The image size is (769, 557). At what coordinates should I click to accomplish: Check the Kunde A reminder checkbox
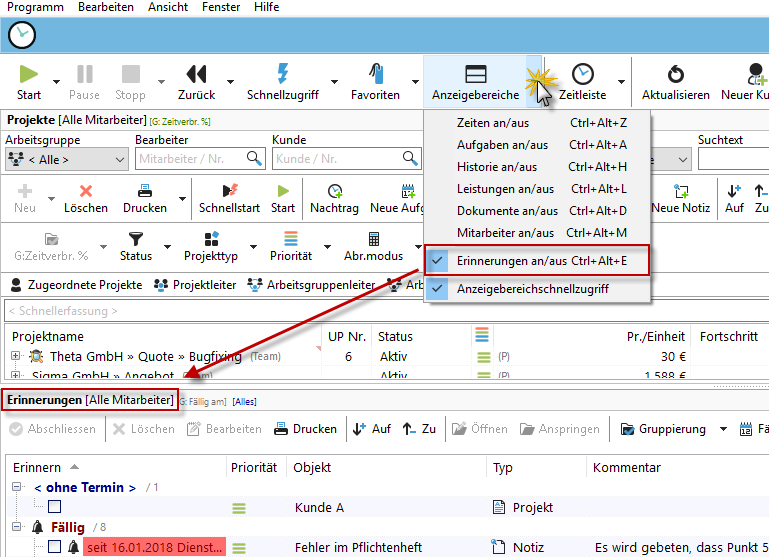(55, 508)
